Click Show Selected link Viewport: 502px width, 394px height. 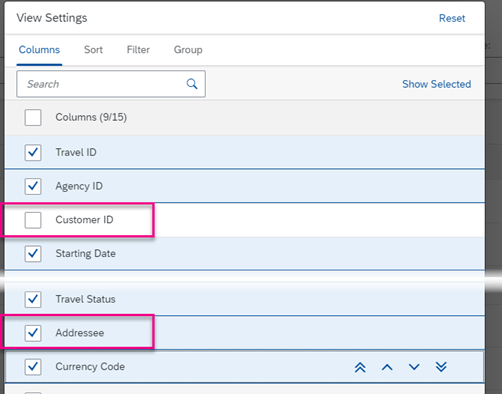coord(436,84)
